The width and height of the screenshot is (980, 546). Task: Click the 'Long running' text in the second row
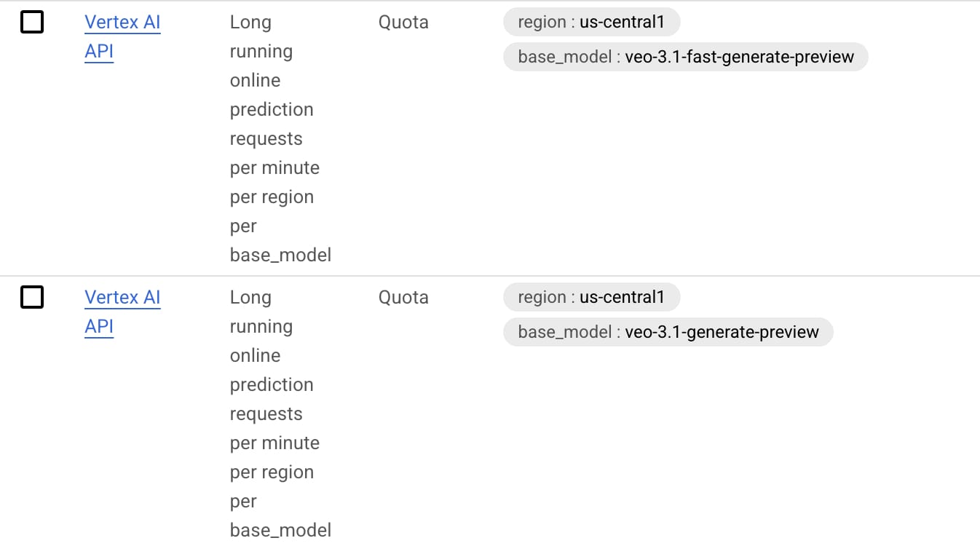(261, 312)
